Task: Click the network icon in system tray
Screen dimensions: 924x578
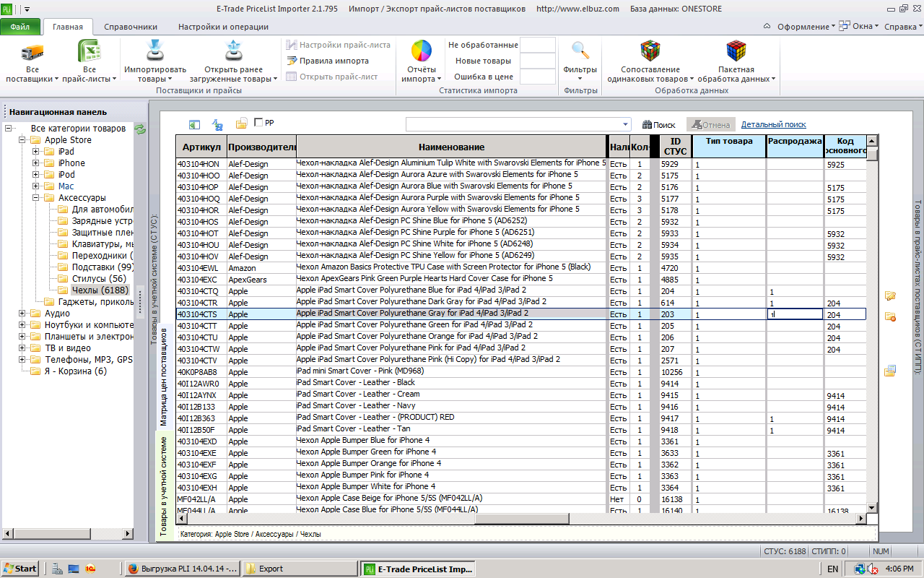Action: point(860,569)
